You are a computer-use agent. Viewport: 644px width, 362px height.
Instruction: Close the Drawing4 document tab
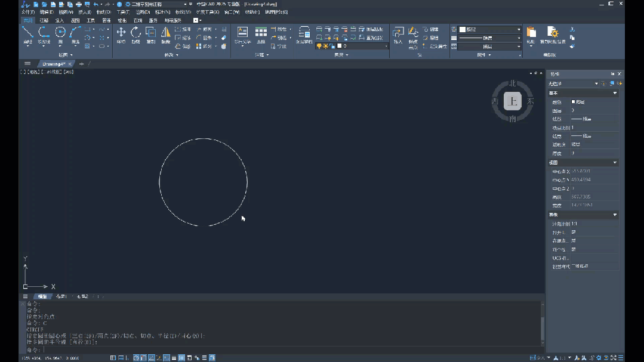[70, 64]
